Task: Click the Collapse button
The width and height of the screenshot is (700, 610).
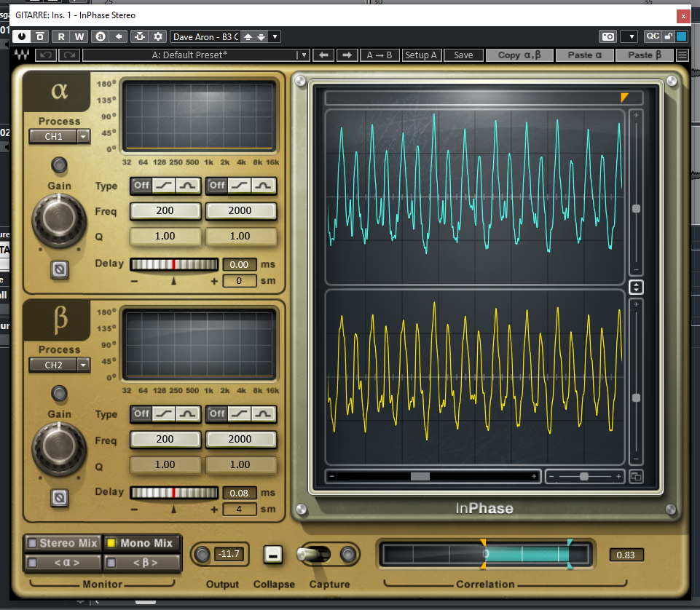Action: 273,555
